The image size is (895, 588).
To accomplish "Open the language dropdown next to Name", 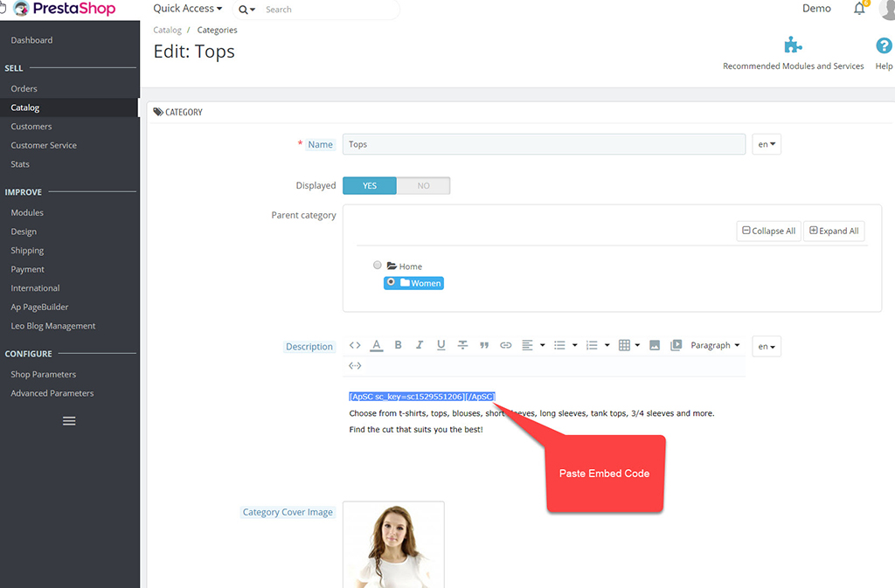I will [x=767, y=144].
